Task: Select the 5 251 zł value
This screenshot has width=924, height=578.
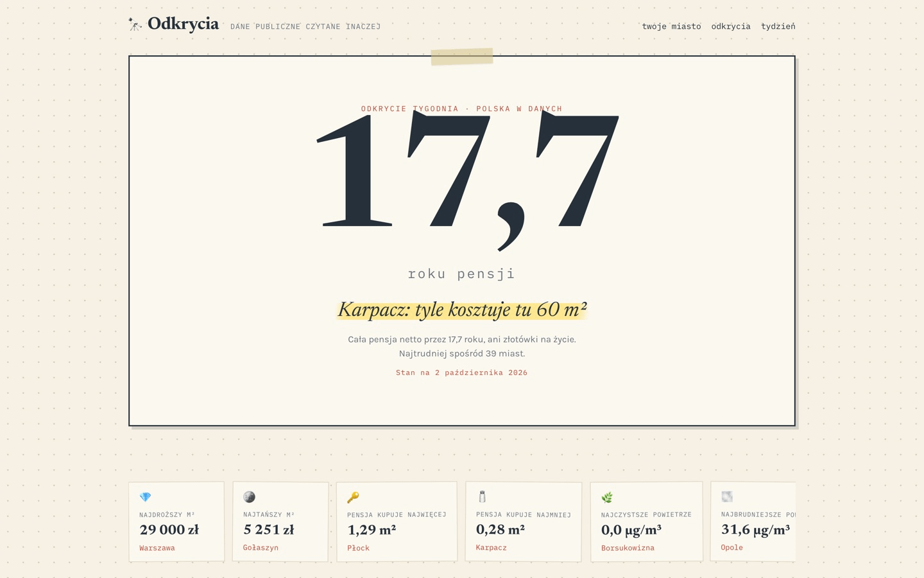Action: 269,530
